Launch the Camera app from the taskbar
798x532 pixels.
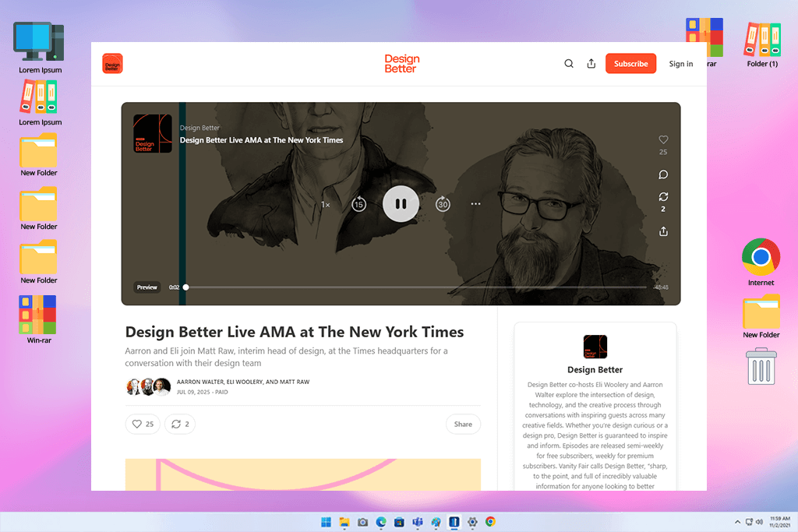click(363, 522)
